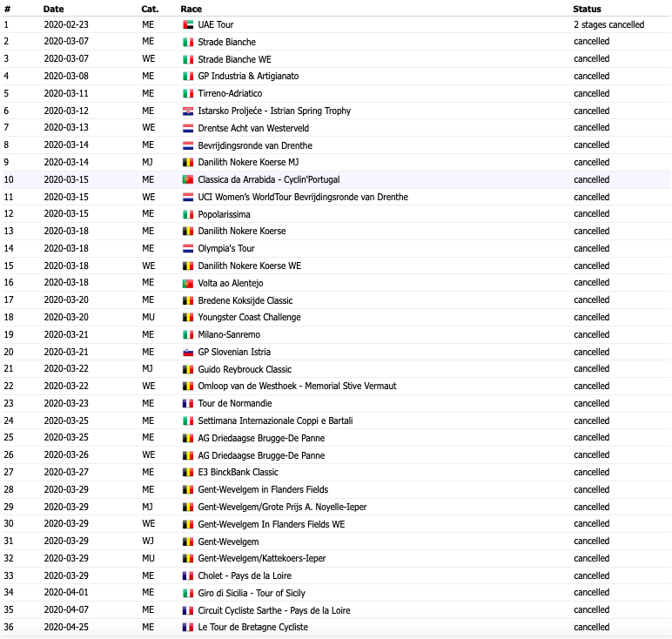Open the Strade Bianche race link

pyautogui.click(x=226, y=42)
